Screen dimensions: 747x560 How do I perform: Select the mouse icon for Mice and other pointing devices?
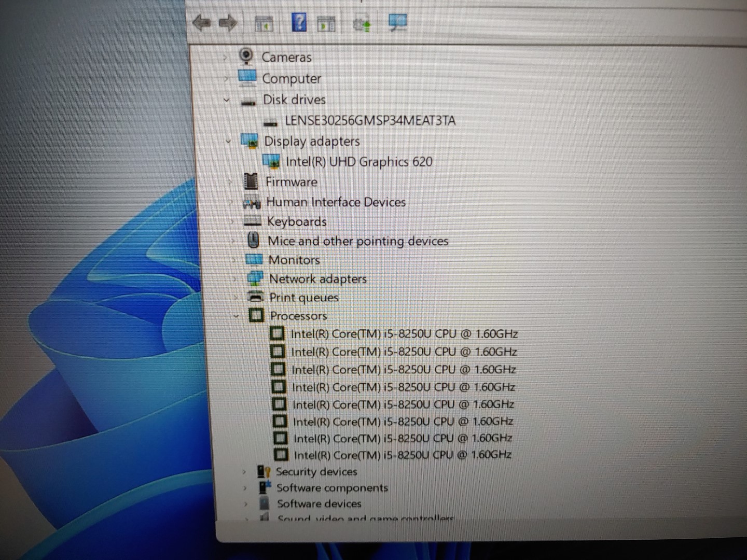pyautogui.click(x=253, y=240)
